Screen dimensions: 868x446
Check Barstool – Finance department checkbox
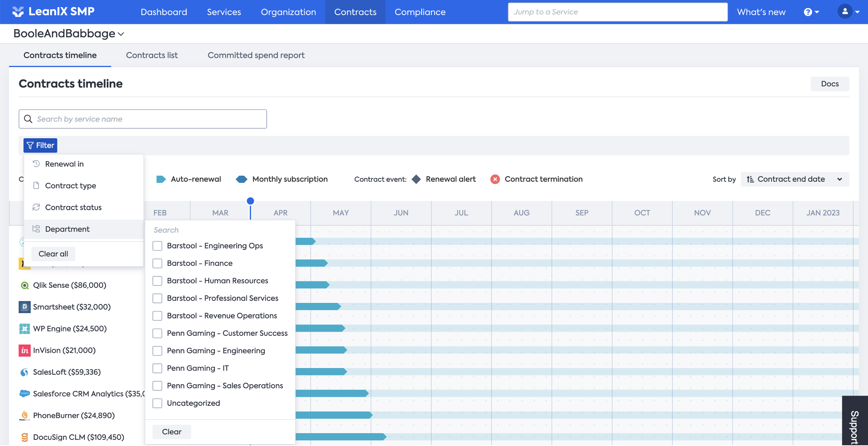[157, 264]
